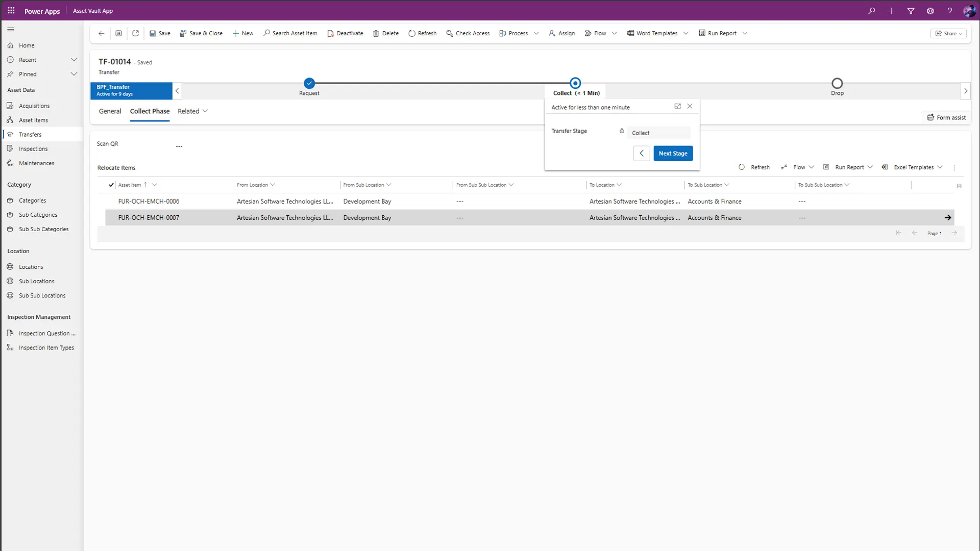Expand the Recent section in sidebar

point(73,60)
